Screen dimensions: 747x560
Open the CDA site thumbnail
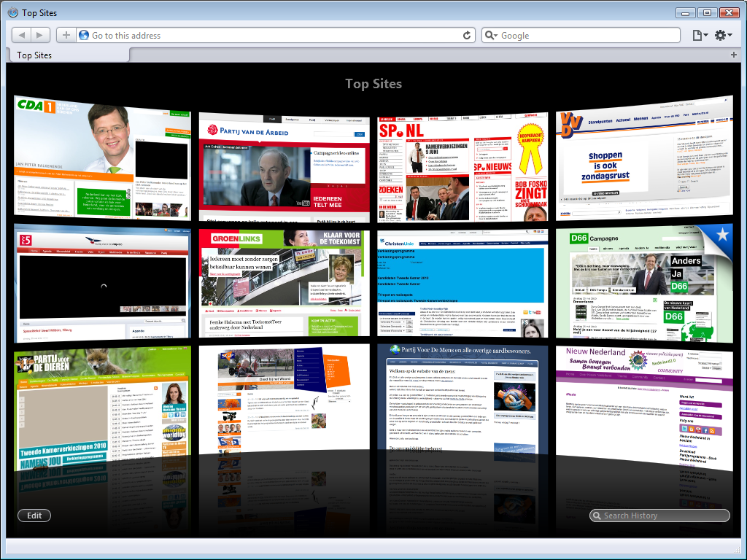pos(102,158)
